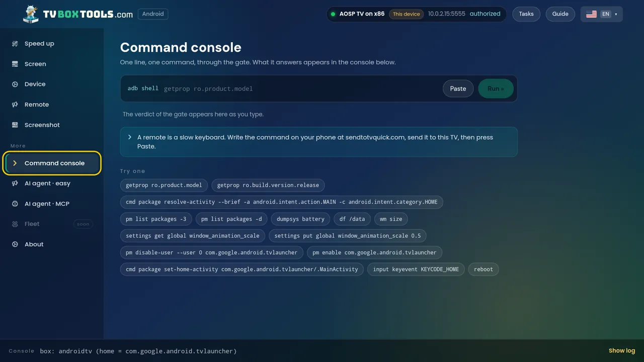Screen dimensions: 644x362
Task: Select the pm disable-user tvlauncher chip
Action: point(212,252)
